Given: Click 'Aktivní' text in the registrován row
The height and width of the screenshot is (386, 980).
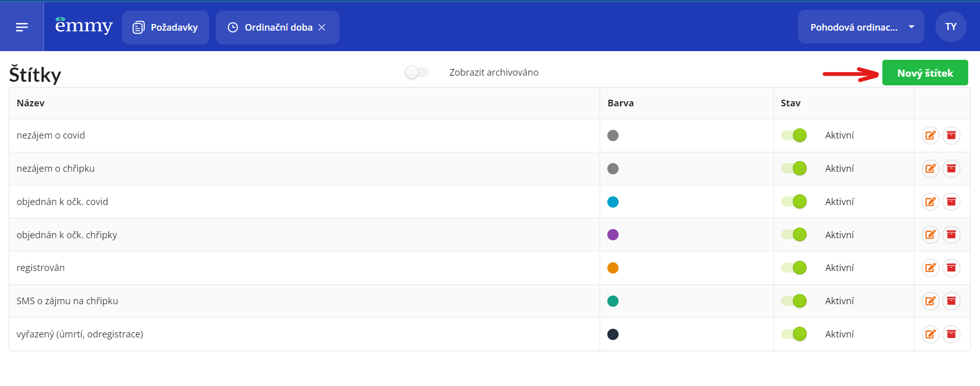Looking at the screenshot, I should tap(839, 268).
